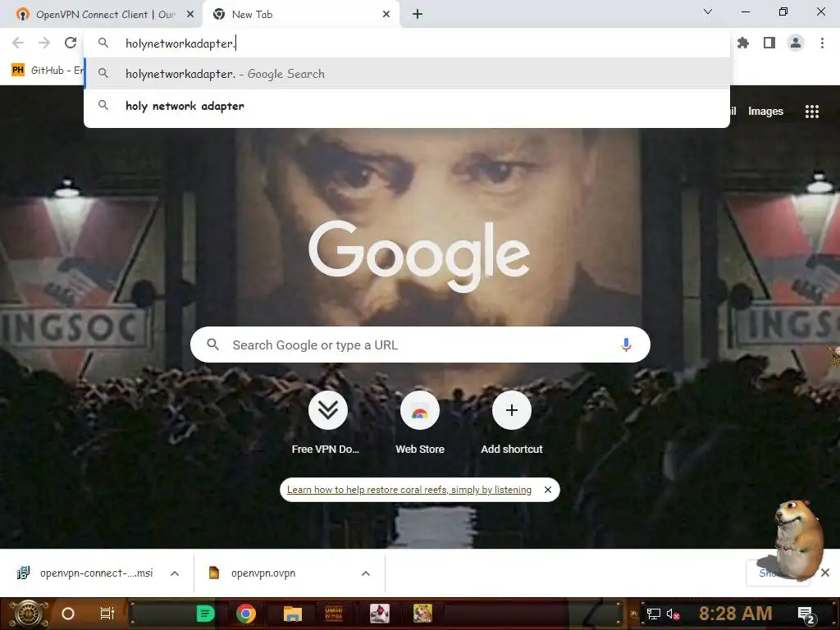Focus the Search Google or type a URL box
This screenshot has width=840, height=630.
pyautogui.click(x=420, y=345)
